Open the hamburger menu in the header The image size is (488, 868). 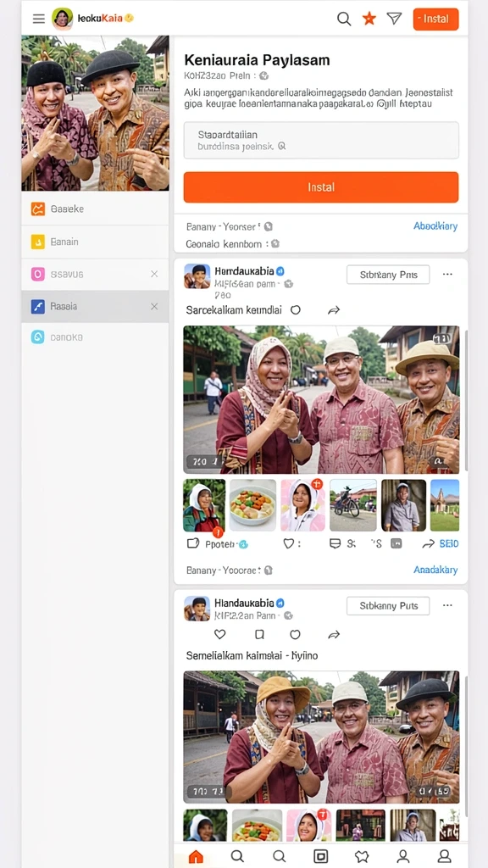[x=39, y=19]
